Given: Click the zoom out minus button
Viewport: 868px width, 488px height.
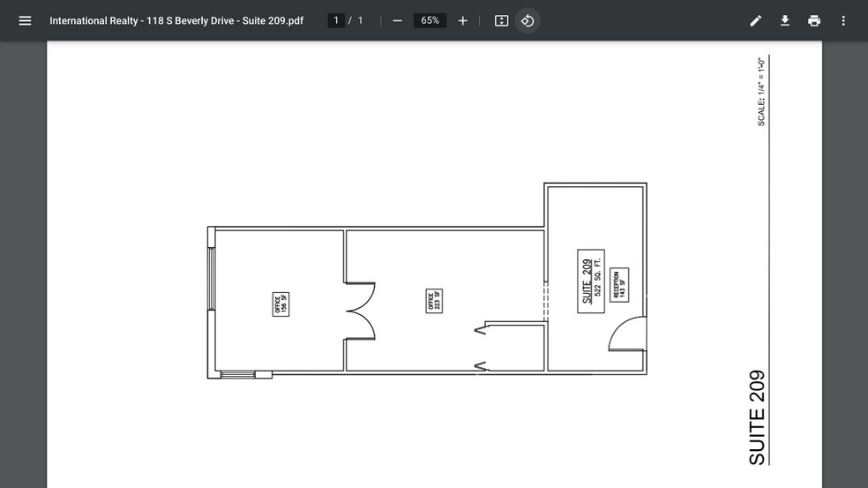Looking at the screenshot, I should coord(397,20).
